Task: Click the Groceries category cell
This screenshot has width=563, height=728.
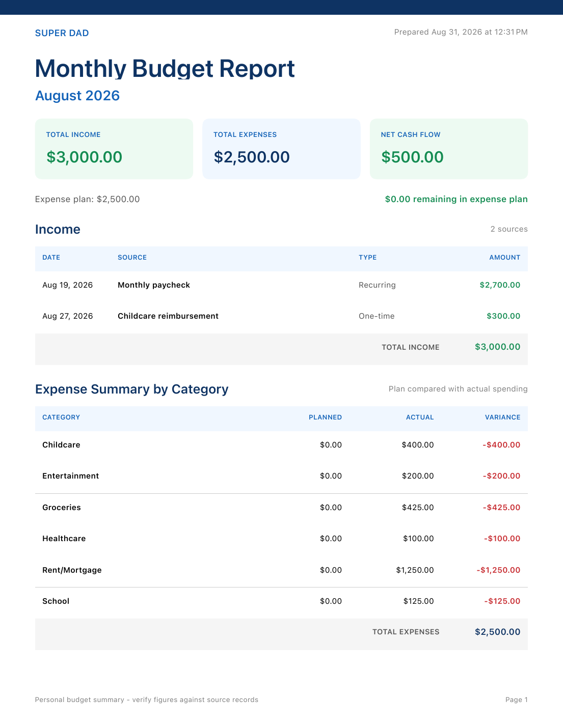Action: pos(61,508)
